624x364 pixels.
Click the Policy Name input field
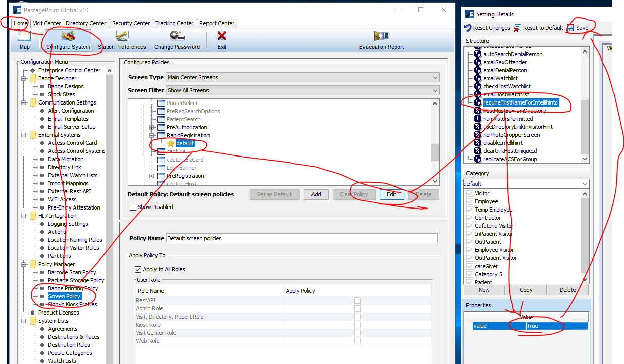301,238
